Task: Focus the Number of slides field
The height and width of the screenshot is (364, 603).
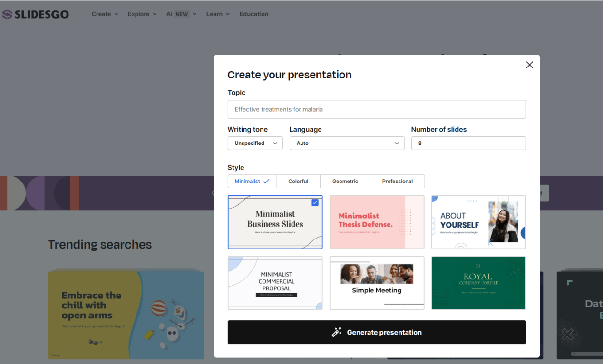Action: coord(468,143)
